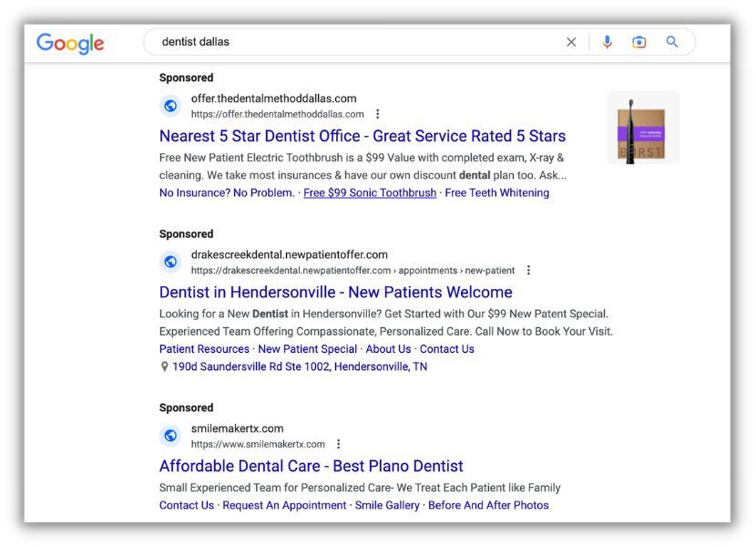Click description starting Small Experienced Team
This screenshot has width=756, height=547.
click(360, 488)
